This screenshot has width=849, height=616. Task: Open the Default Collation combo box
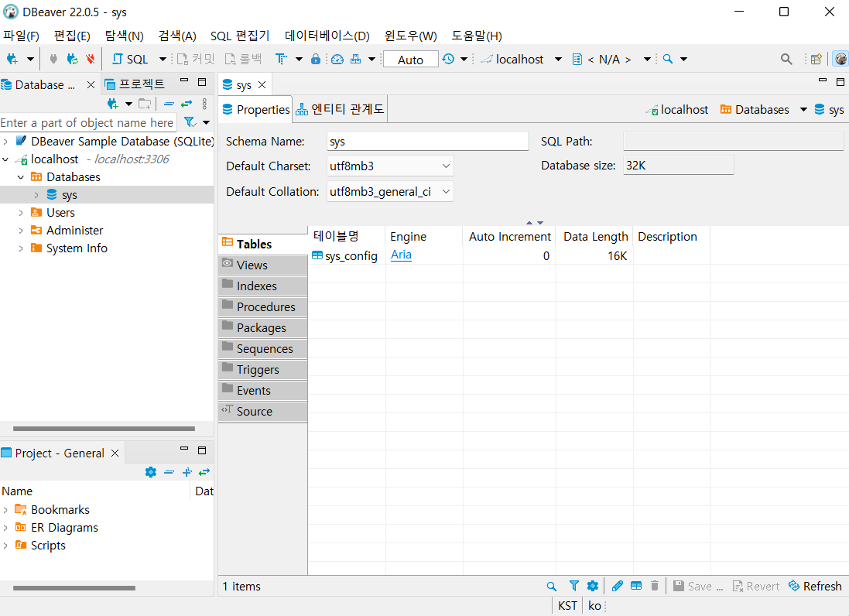coord(390,192)
